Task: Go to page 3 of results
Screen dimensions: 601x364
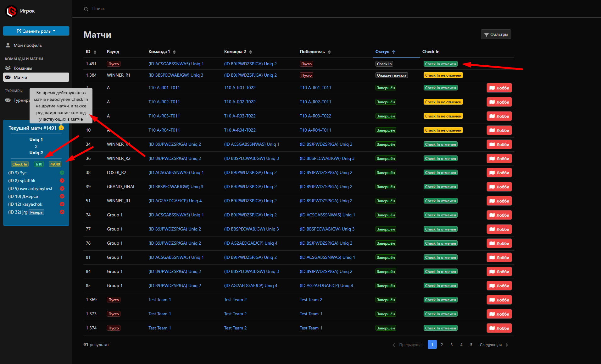Action: coord(452,345)
